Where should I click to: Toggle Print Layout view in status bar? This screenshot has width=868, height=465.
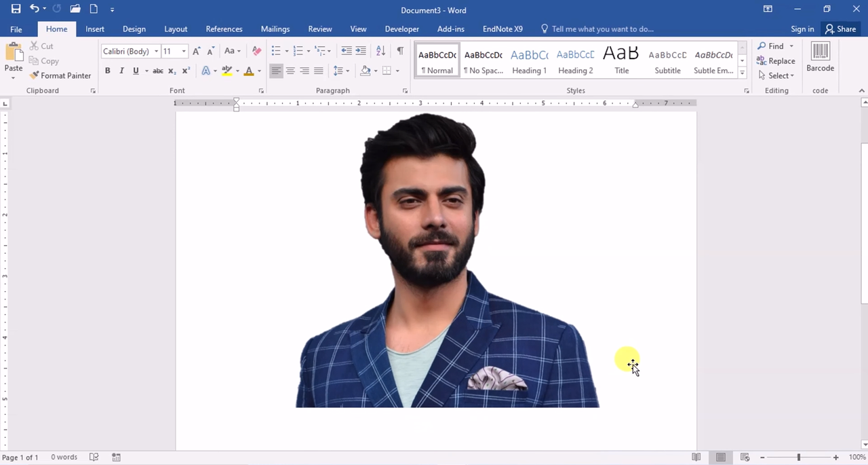pyautogui.click(x=720, y=458)
